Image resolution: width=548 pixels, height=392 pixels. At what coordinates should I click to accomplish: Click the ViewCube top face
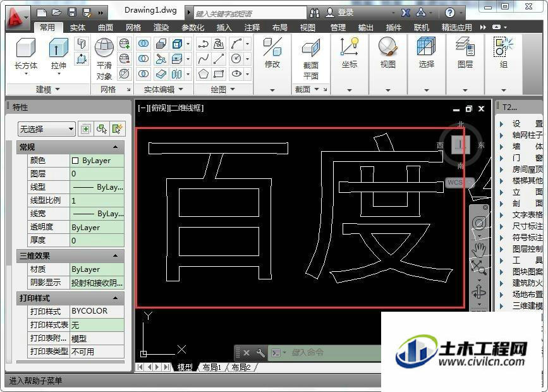[x=460, y=144]
